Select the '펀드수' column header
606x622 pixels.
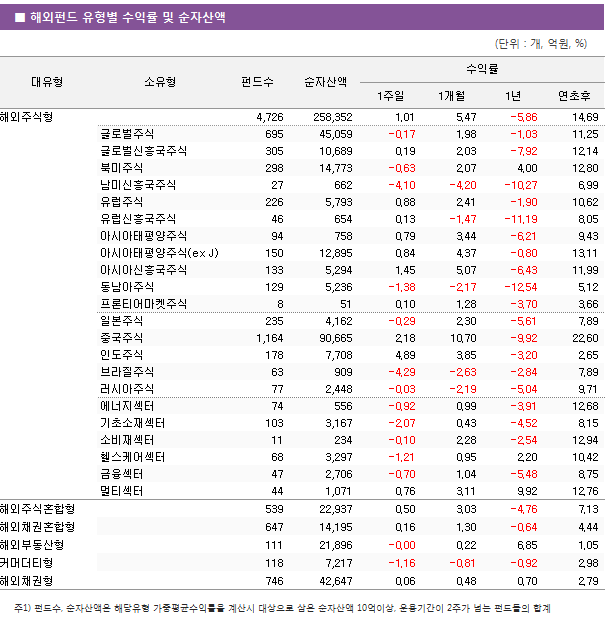click(257, 82)
